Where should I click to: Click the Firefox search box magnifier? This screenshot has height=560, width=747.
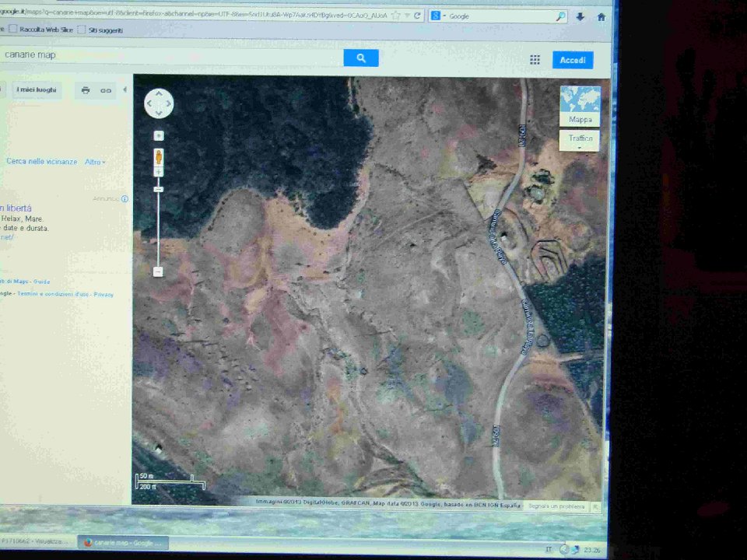point(561,16)
